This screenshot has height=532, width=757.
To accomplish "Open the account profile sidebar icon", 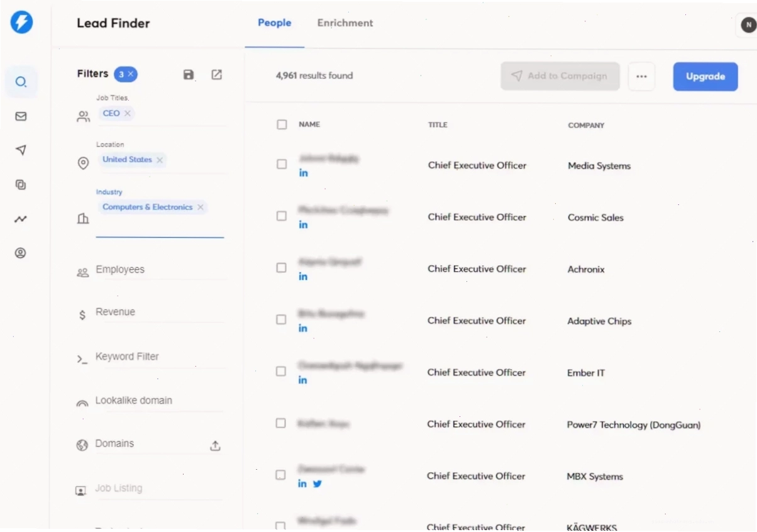I will [x=21, y=253].
